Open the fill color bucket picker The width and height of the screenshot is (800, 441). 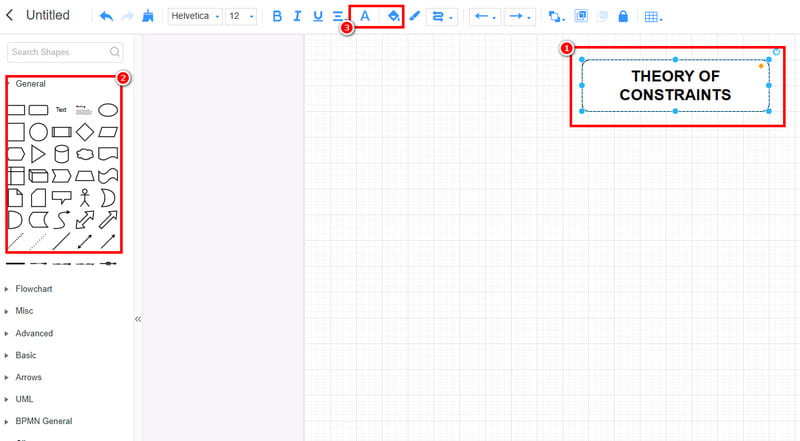tap(393, 16)
